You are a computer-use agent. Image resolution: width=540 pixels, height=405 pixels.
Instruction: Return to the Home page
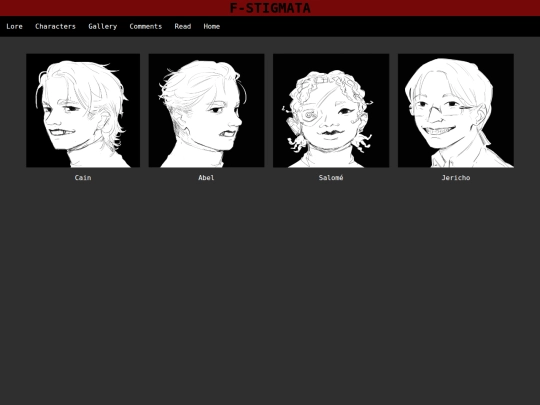(212, 27)
